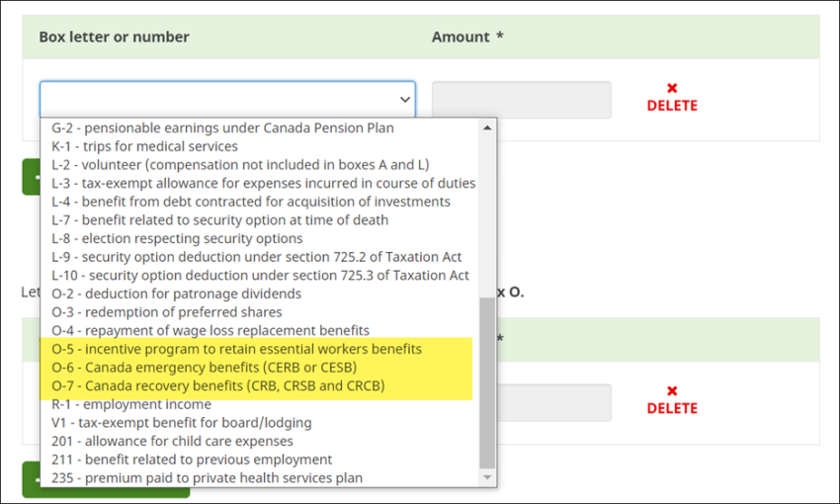This screenshot has width=840, height=504.
Task: Click the second row Amount input field
Action: (553, 402)
